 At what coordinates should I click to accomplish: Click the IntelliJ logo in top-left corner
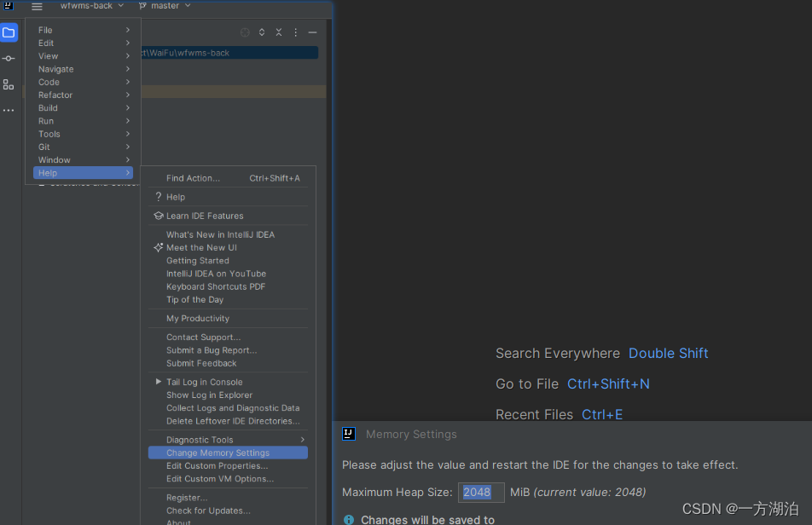9,5
